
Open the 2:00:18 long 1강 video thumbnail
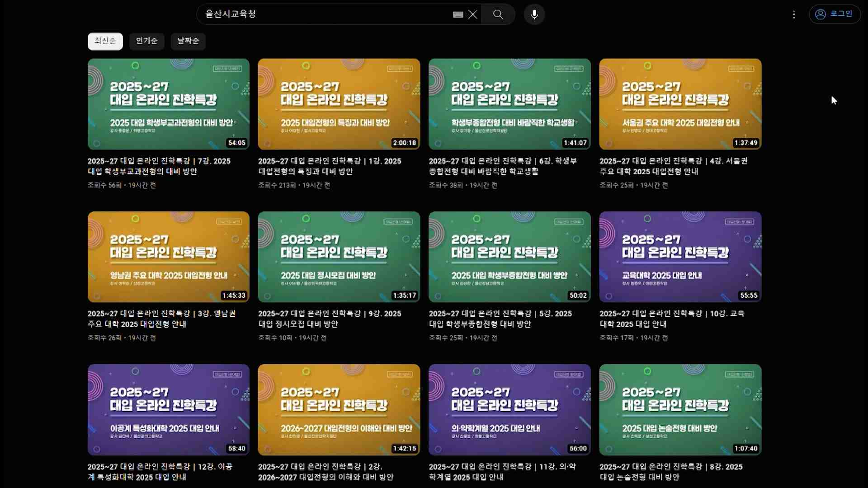click(339, 104)
